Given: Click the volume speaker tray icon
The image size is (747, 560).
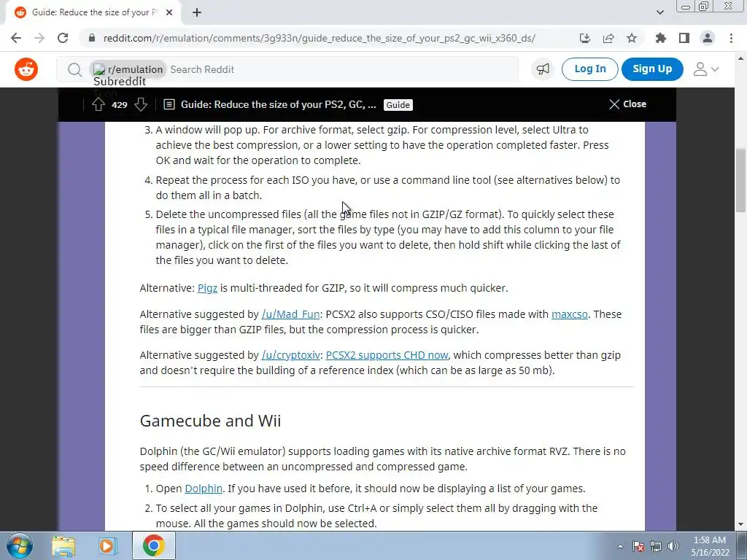Looking at the screenshot, I should [x=673, y=546].
